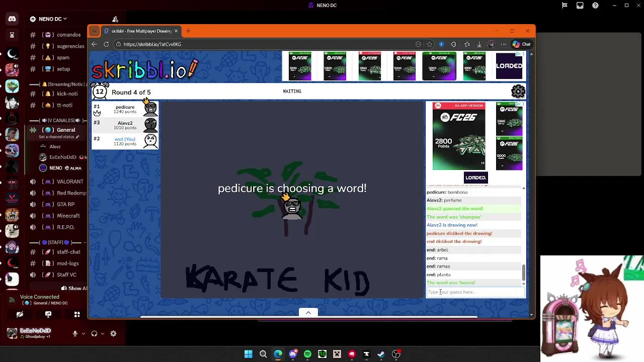Image resolution: width=644 pixels, height=362 pixels.
Task: Select player end (You) in scoreboard
Action: pos(125,141)
